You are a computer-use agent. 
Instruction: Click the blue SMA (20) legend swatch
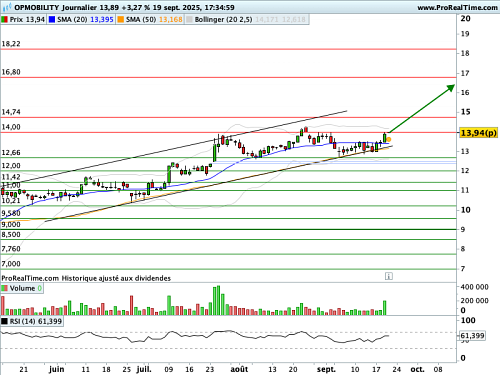[x=52, y=20]
